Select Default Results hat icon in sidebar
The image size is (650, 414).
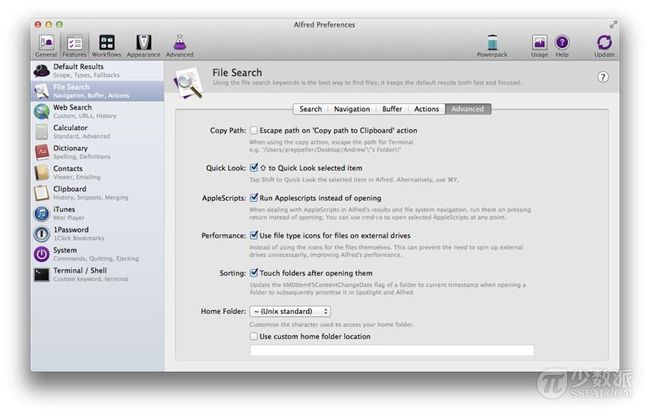click(x=41, y=70)
